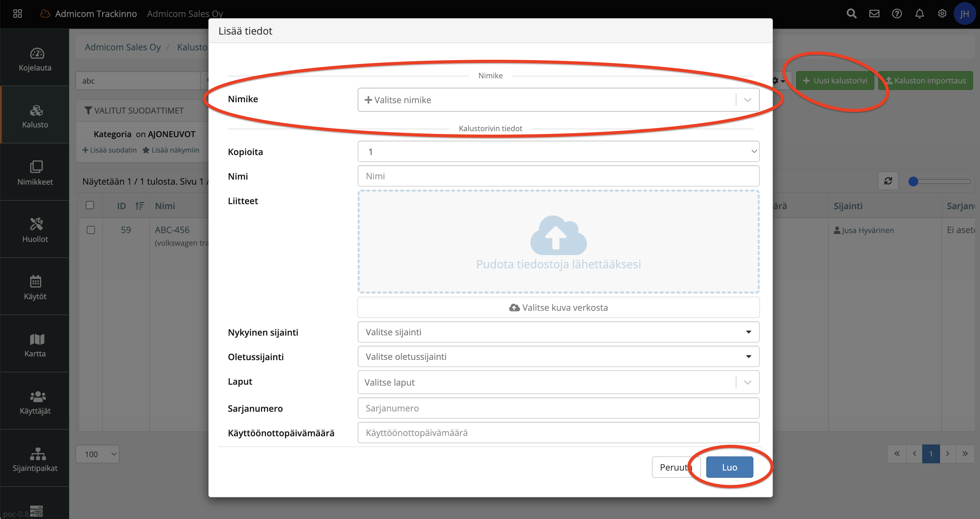980x519 pixels.
Task: Toggle select-all checkbox in table header
Action: pyautogui.click(x=90, y=205)
